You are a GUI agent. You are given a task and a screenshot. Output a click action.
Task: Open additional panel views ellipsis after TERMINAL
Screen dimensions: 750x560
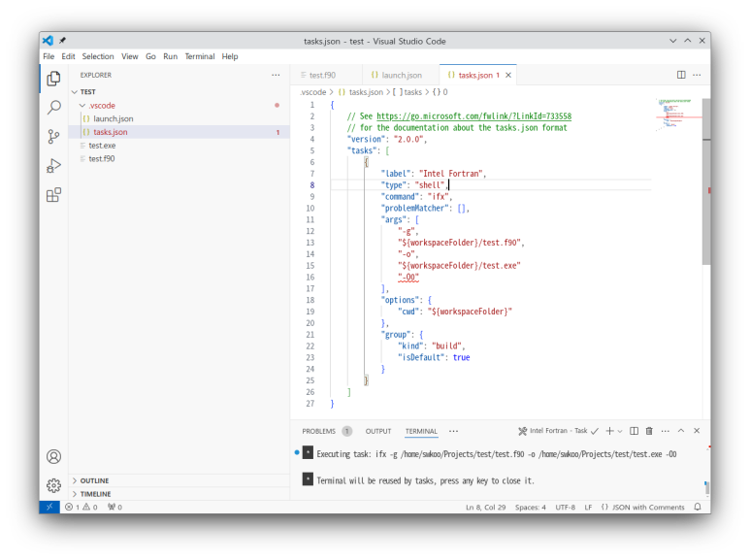coord(453,431)
